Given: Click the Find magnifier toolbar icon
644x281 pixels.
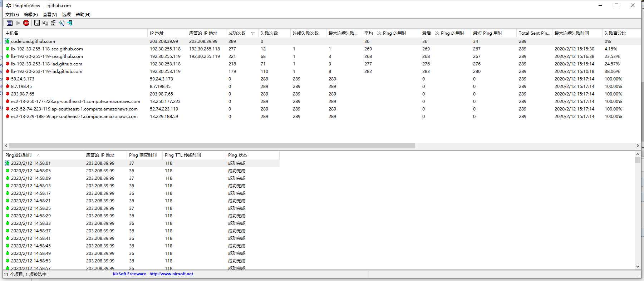Looking at the screenshot, I should tap(62, 23).
